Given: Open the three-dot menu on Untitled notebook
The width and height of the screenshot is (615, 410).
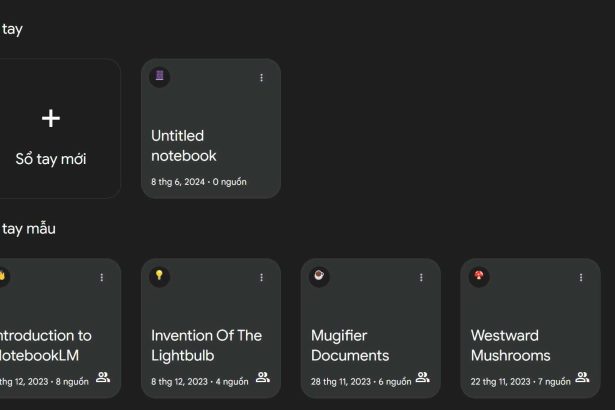Looking at the screenshot, I should tap(262, 78).
